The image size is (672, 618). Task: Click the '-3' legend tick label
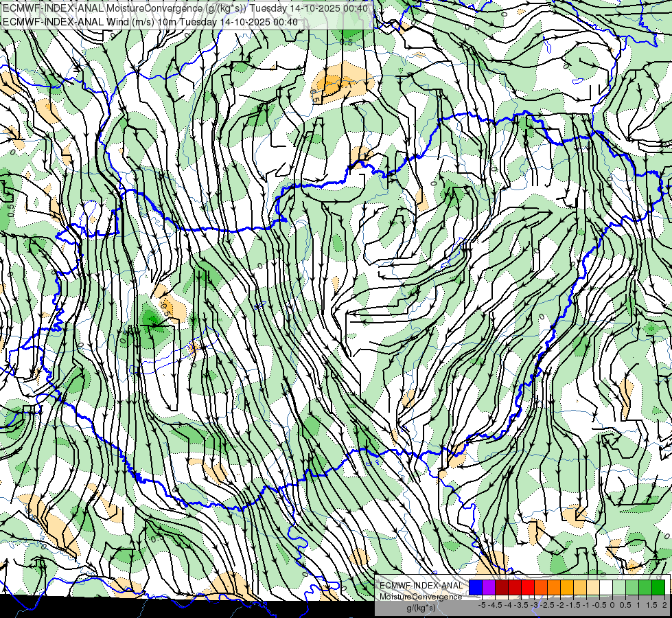534,605
